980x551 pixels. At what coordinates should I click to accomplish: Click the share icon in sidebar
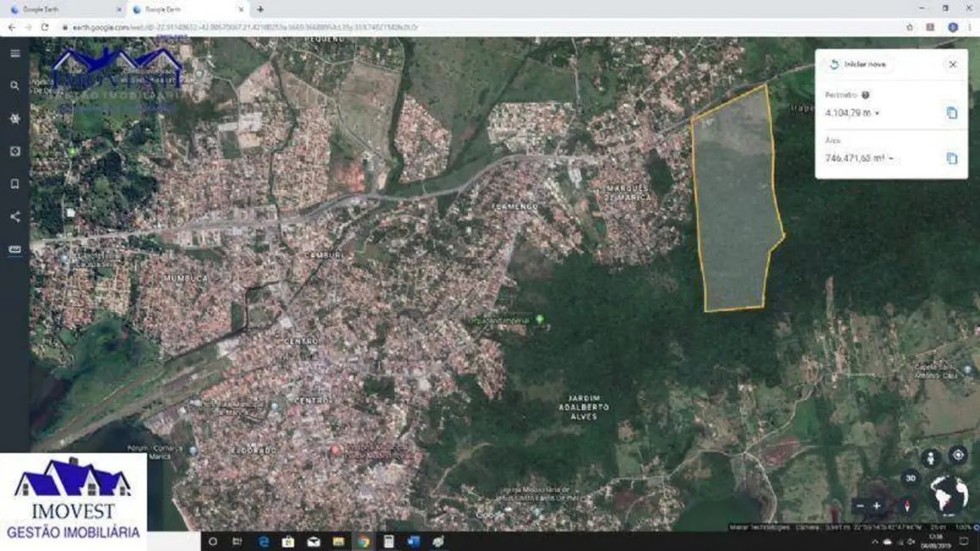[15, 217]
